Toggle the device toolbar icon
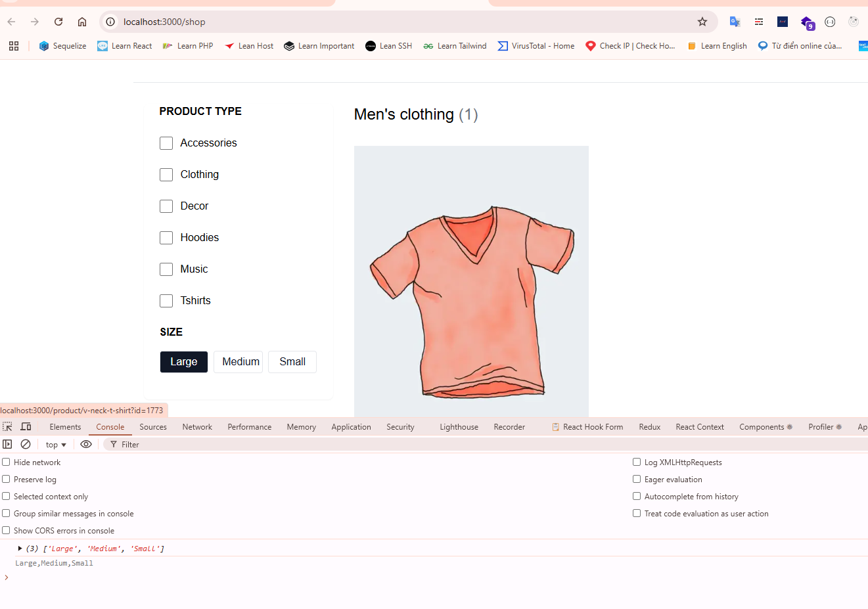 click(26, 427)
